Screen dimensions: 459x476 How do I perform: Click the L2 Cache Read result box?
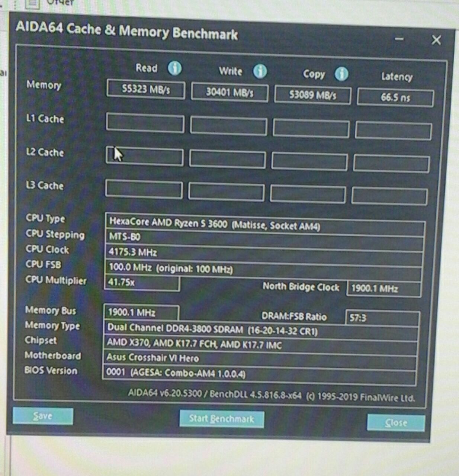coord(144,156)
